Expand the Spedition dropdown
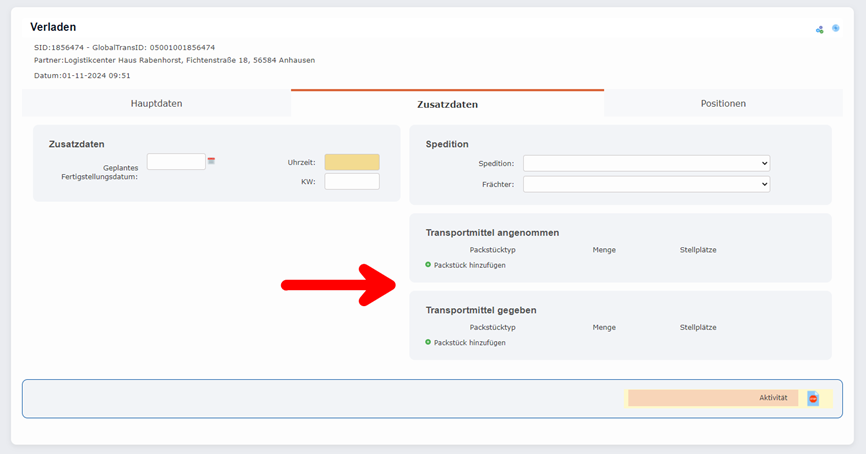Screen dimensions: 866x454 (646, 163)
